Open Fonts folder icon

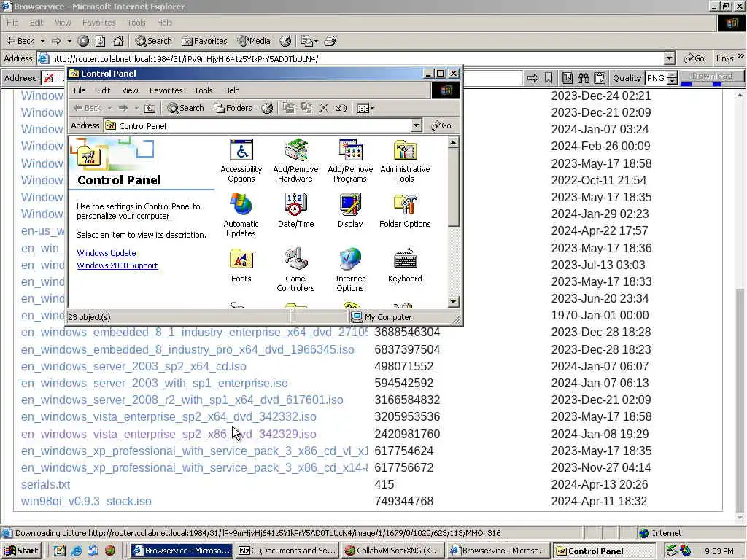click(241, 265)
